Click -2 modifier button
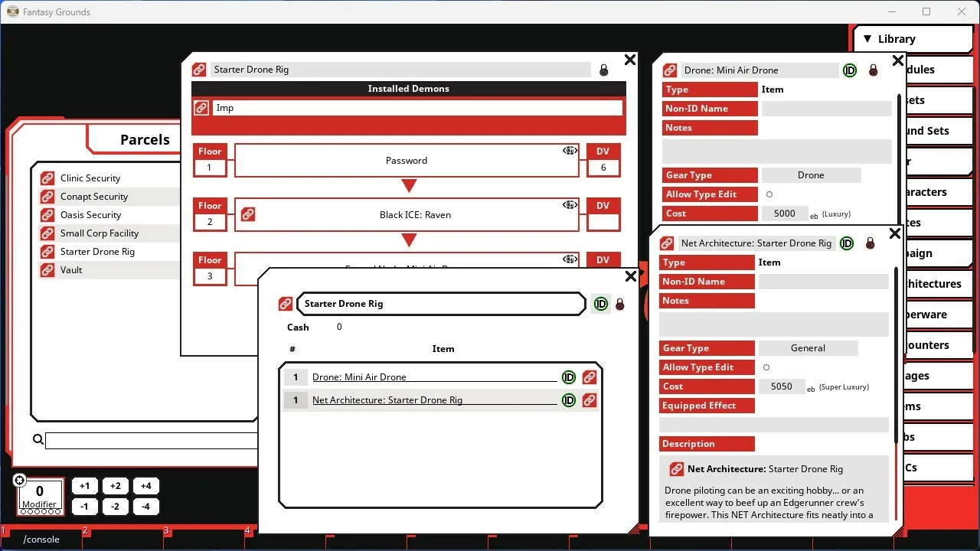 click(115, 507)
